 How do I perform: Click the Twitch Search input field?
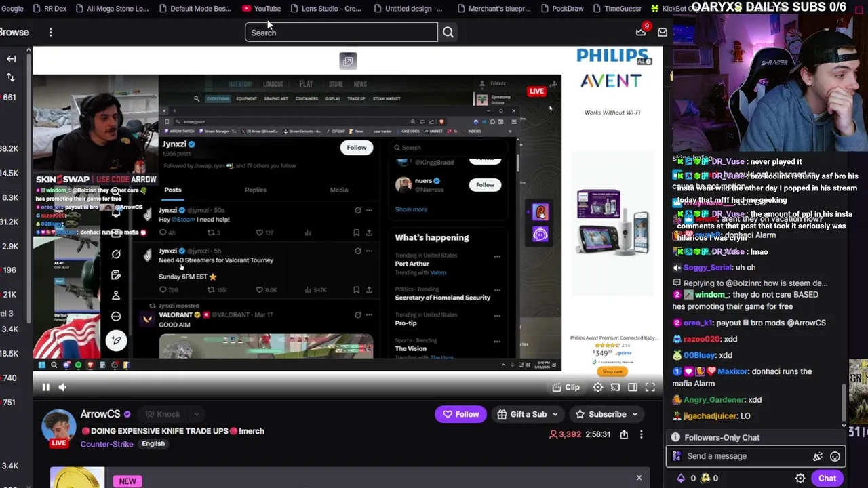click(341, 33)
